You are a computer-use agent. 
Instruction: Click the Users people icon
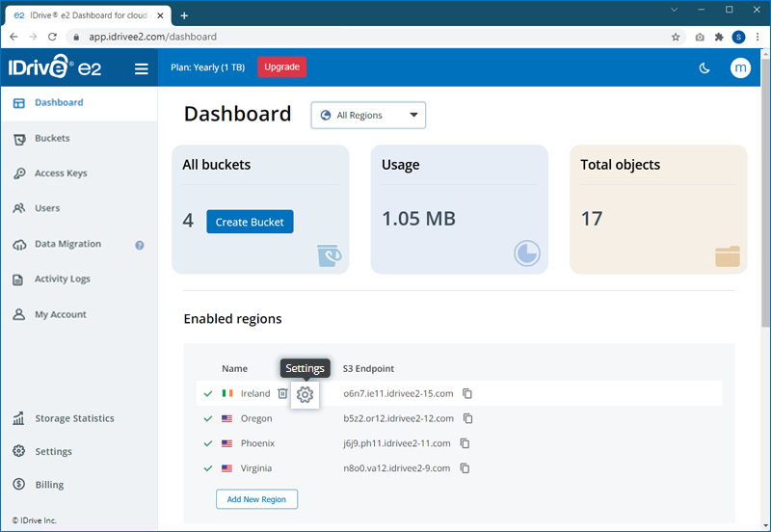click(x=18, y=208)
